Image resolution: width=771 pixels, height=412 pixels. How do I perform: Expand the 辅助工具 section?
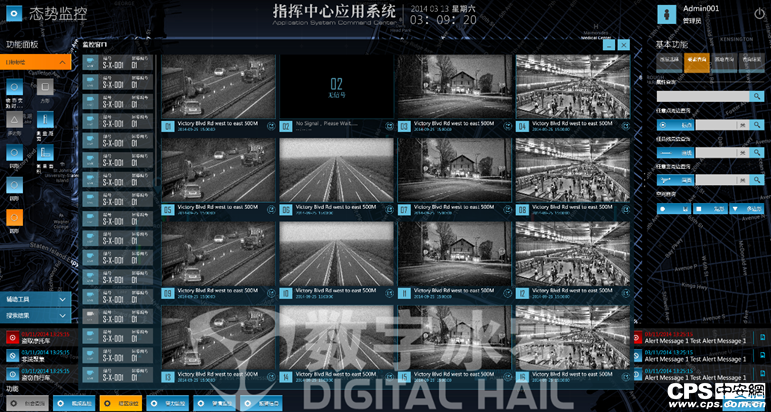36,299
